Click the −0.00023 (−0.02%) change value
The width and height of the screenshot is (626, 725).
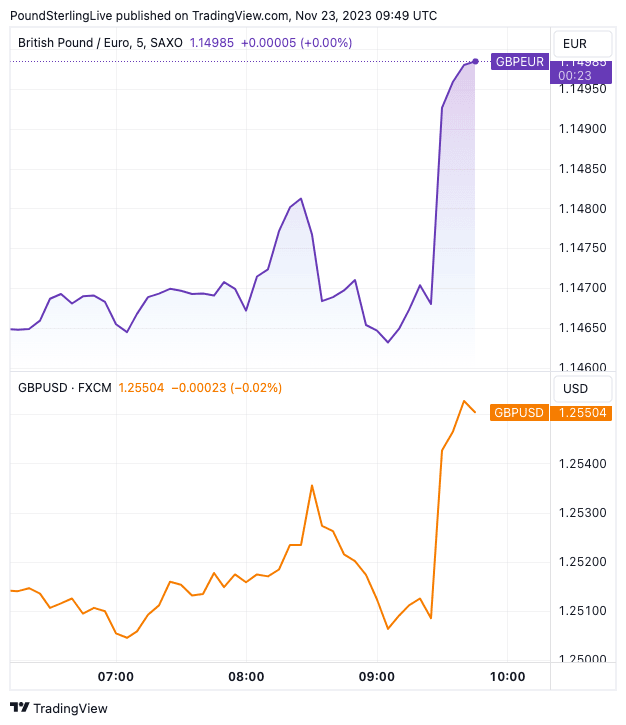pyautogui.click(x=226, y=388)
